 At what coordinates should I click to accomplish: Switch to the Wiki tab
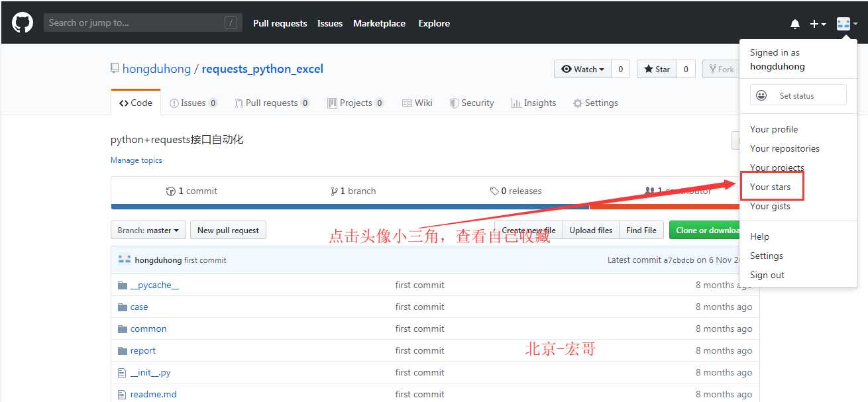(417, 103)
